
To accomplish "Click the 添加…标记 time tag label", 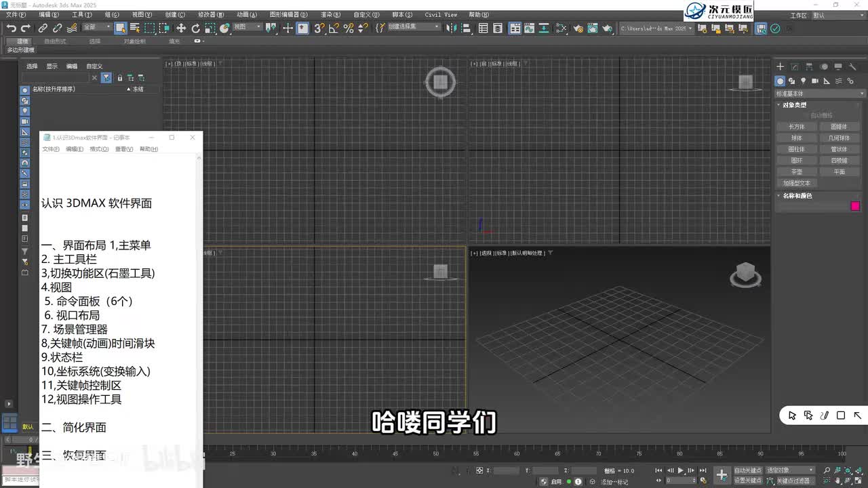I will [x=614, y=481].
